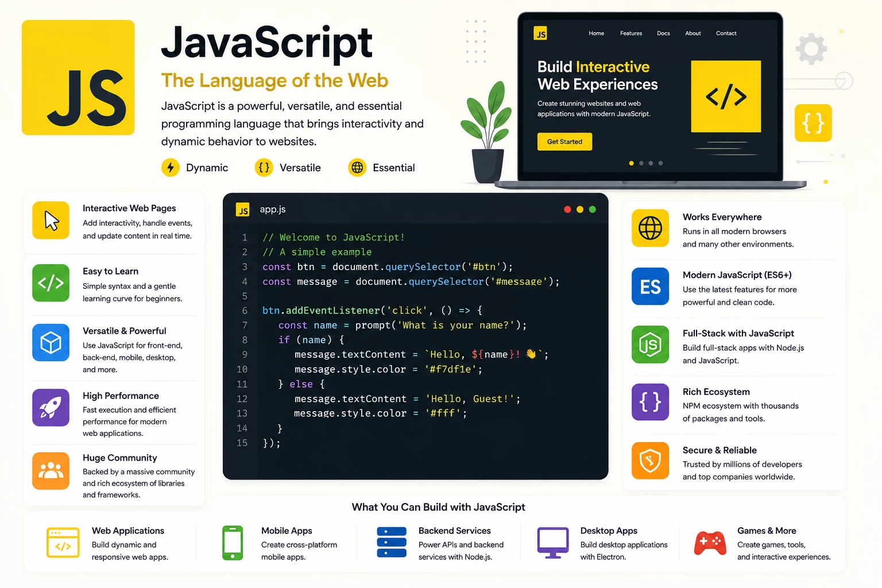
Task: Click the Versatile curly braces icon
Action: point(264,168)
